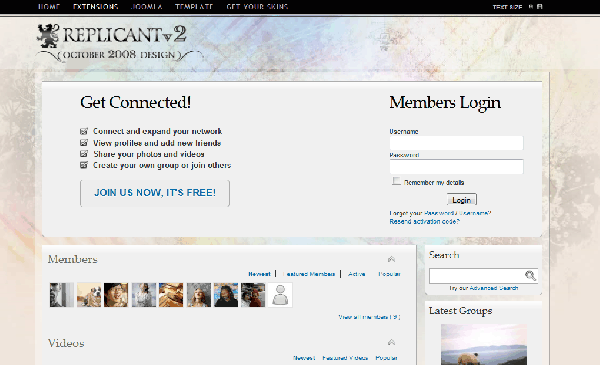600x365 pixels.
Task: Click the 'Connect and expand your network' checkmark icon
Action: coord(84,131)
